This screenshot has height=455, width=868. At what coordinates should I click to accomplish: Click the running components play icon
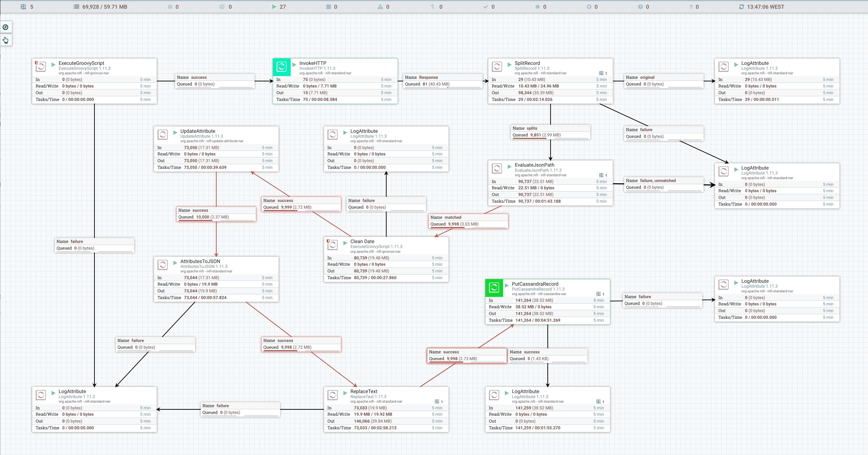(x=274, y=7)
